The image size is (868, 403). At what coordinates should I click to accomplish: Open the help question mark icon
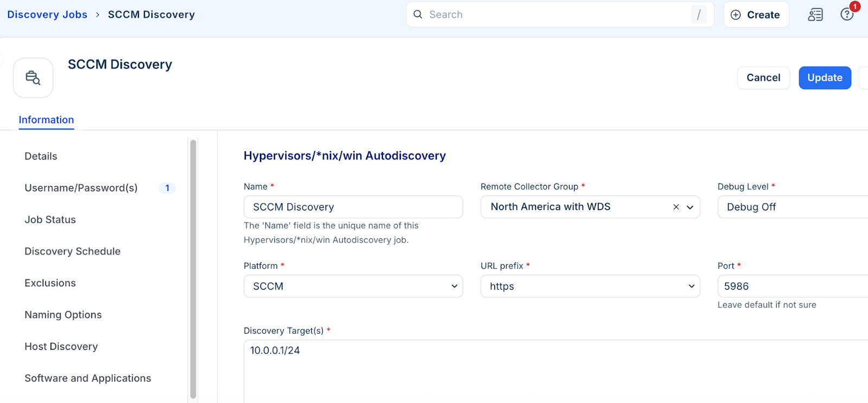click(846, 15)
